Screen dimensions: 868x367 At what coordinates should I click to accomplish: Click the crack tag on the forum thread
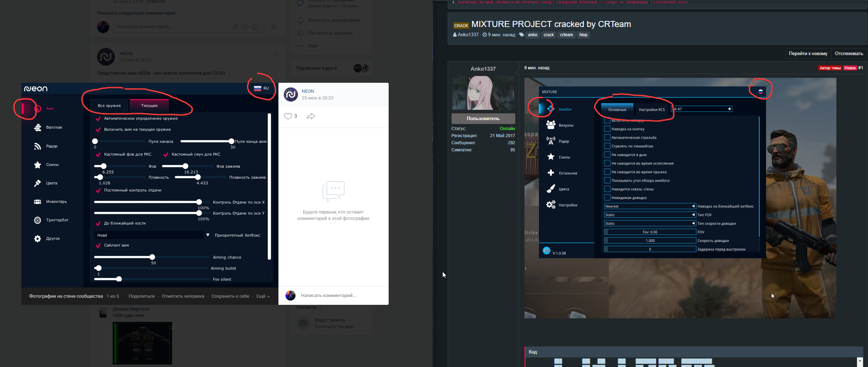pos(549,35)
